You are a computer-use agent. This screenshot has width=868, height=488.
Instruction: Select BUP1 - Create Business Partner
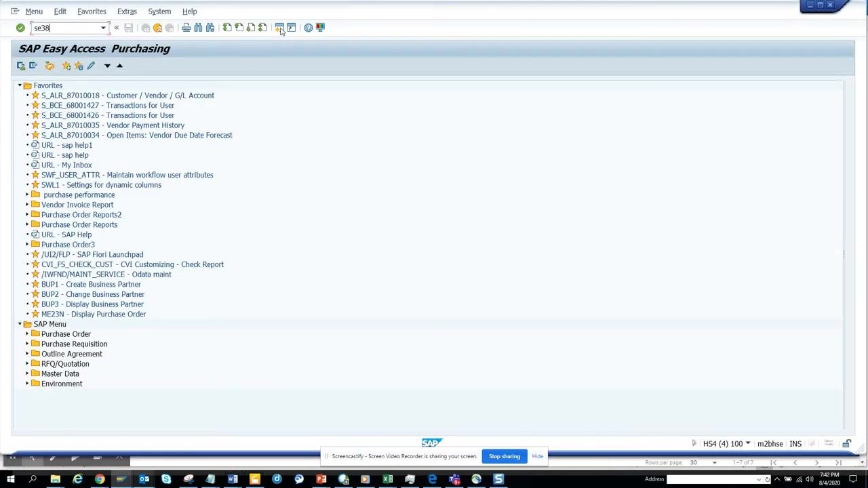(x=91, y=284)
